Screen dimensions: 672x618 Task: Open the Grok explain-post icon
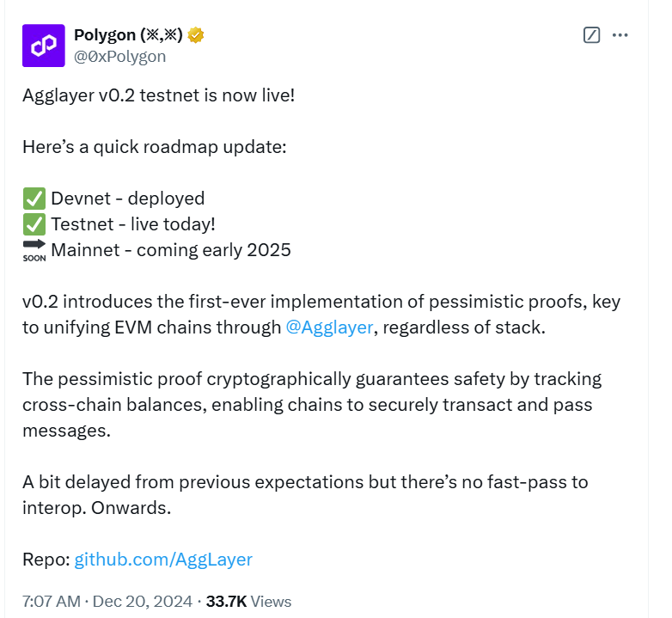pos(591,35)
